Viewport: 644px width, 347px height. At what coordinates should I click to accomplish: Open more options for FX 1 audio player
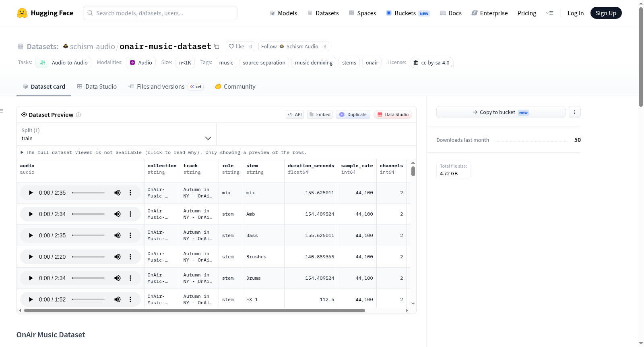pos(130,299)
